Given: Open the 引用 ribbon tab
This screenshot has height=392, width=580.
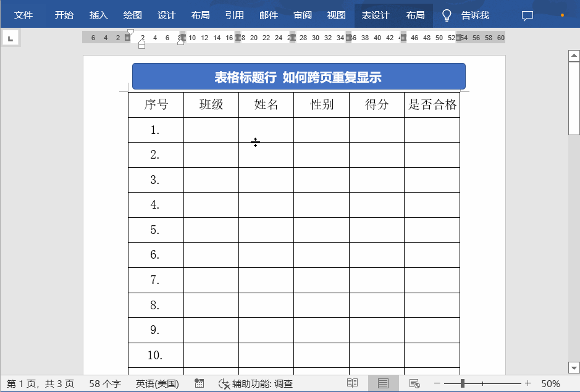Looking at the screenshot, I should [x=235, y=15].
